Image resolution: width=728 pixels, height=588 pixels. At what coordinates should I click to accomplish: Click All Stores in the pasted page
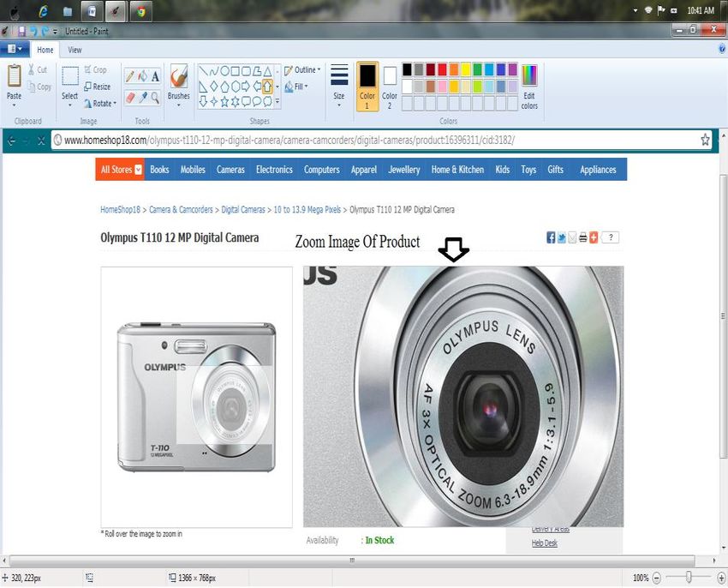coord(121,170)
